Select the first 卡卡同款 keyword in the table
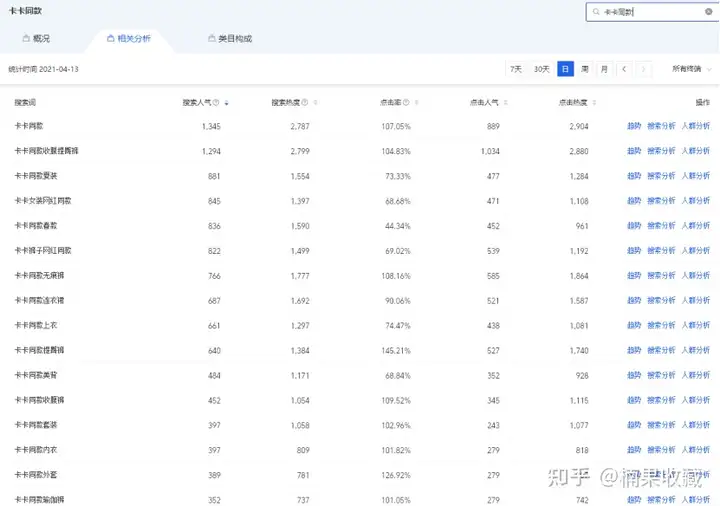Viewport: 720px width, 506px height. coord(29,126)
